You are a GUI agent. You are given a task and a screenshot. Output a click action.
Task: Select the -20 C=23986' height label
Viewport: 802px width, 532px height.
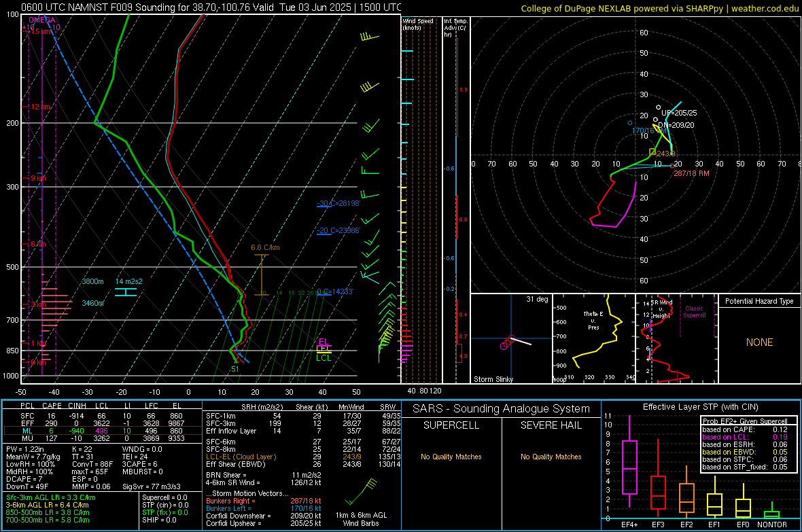click(338, 231)
